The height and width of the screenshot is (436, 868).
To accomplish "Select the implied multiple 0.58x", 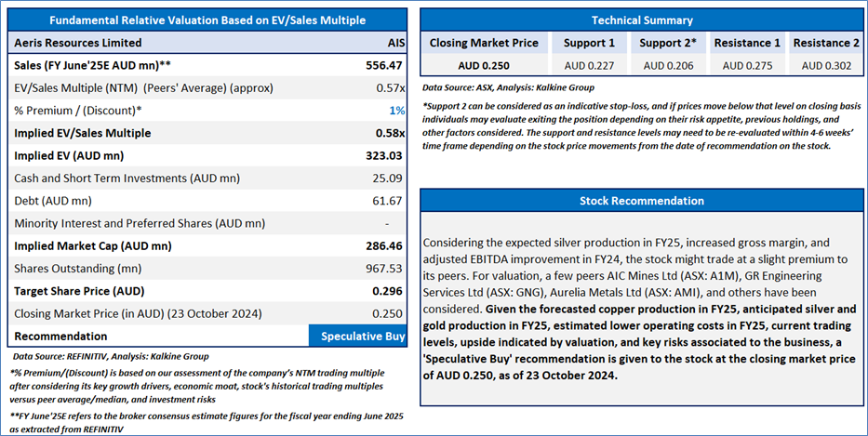I will tap(390, 133).
